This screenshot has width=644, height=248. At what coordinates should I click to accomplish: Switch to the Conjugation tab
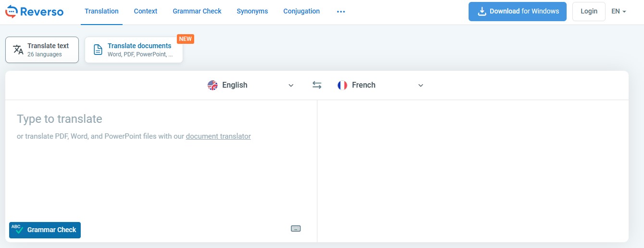301,11
